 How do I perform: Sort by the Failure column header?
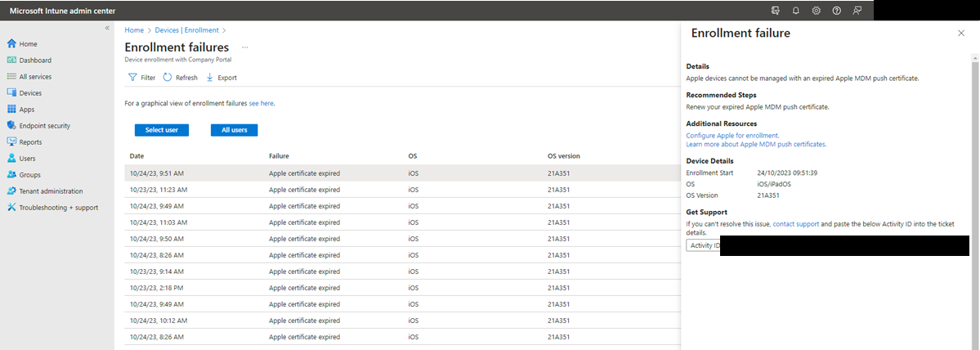tap(279, 155)
